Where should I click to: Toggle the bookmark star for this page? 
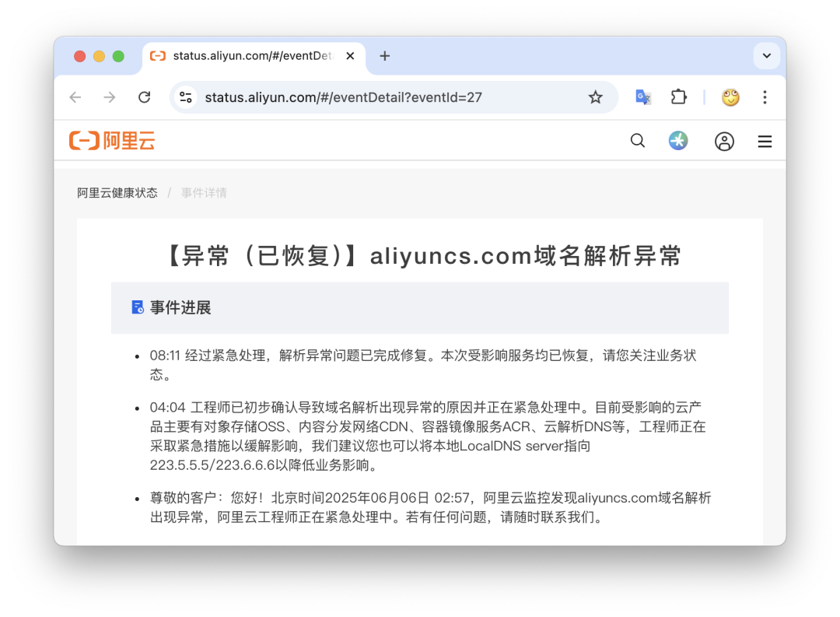click(595, 97)
